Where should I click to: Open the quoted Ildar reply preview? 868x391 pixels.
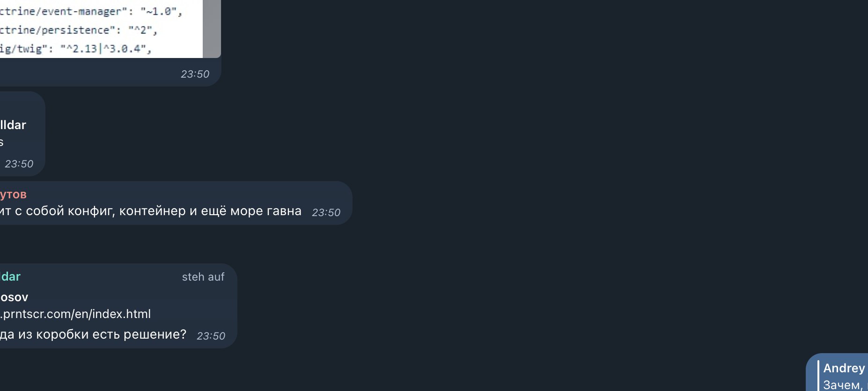click(x=14, y=133)
